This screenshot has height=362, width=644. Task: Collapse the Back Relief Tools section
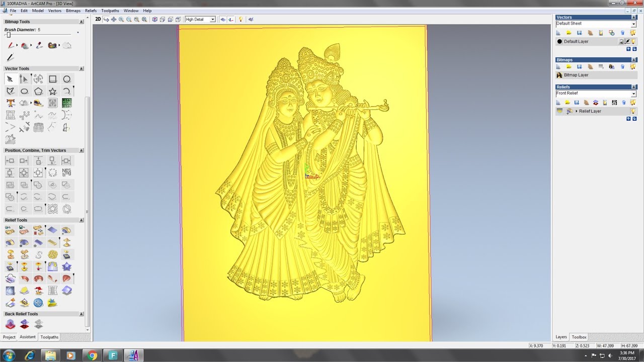(x=82, y=314)
